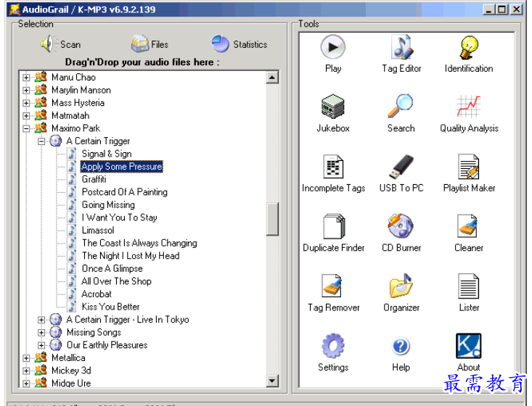
Task: Open Settings gear tool
Action: 333,353
